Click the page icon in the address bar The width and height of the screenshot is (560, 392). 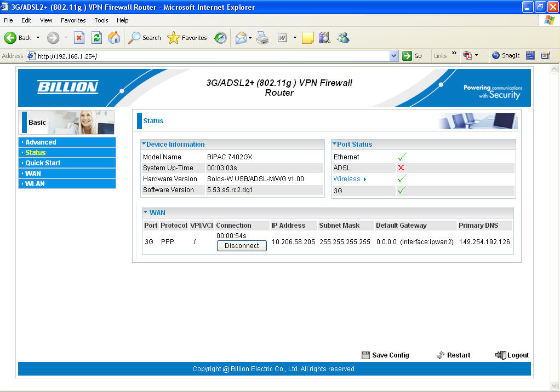(31, 56)
